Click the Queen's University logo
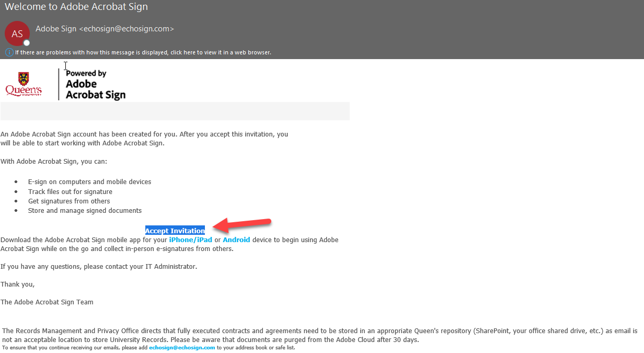Screen dimensions: 644x353 [24, 84]
